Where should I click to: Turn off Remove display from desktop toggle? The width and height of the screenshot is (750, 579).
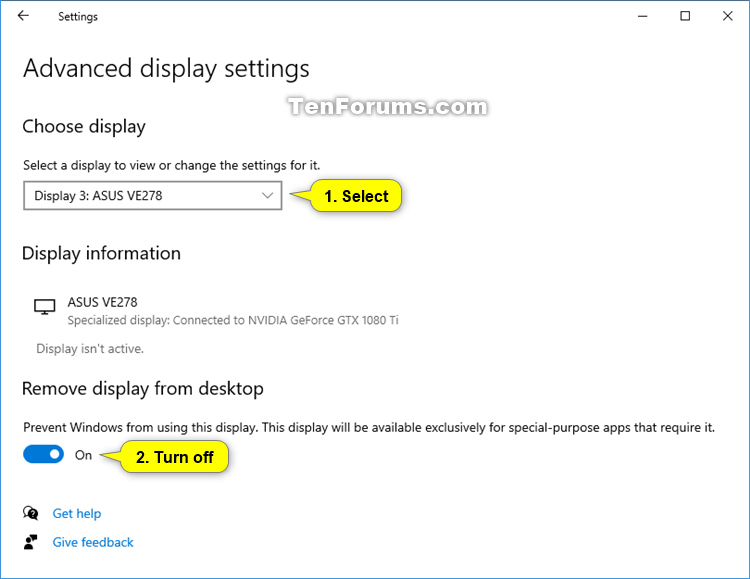[x=44, y=455]
